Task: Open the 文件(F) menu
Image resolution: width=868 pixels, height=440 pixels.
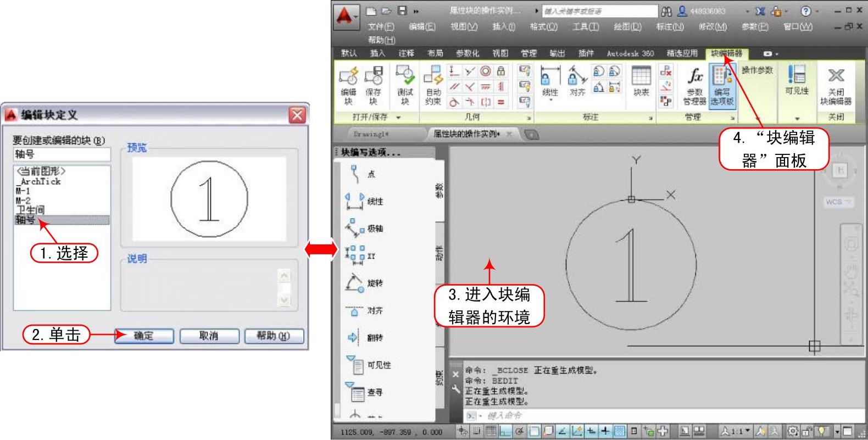Action: pos(381,26)
